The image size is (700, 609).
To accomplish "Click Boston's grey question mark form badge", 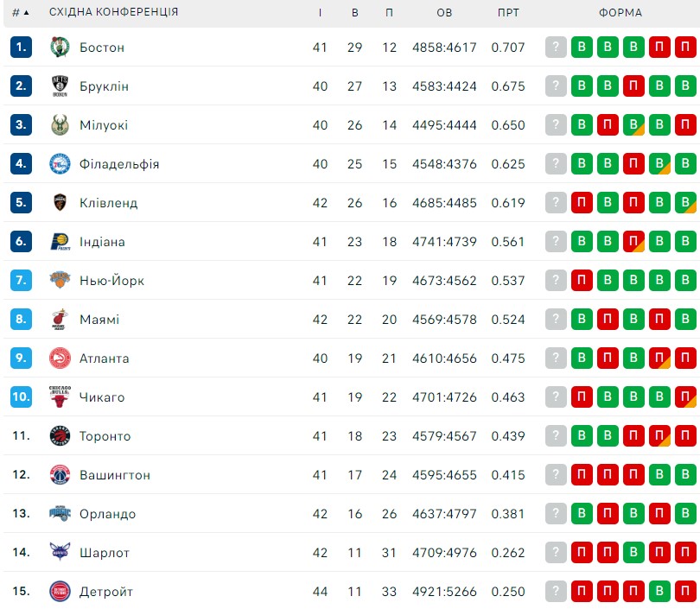I will 556,47.
